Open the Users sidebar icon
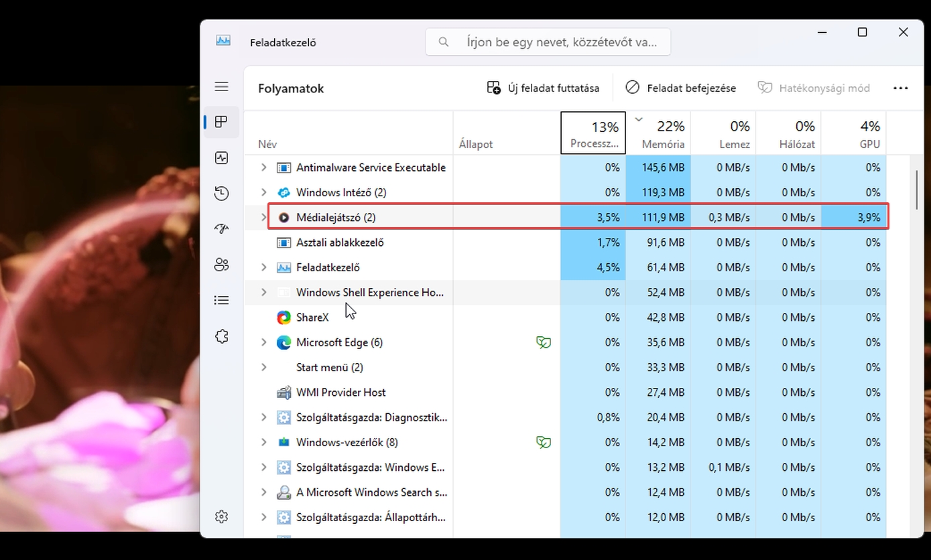 pos(221,265)
